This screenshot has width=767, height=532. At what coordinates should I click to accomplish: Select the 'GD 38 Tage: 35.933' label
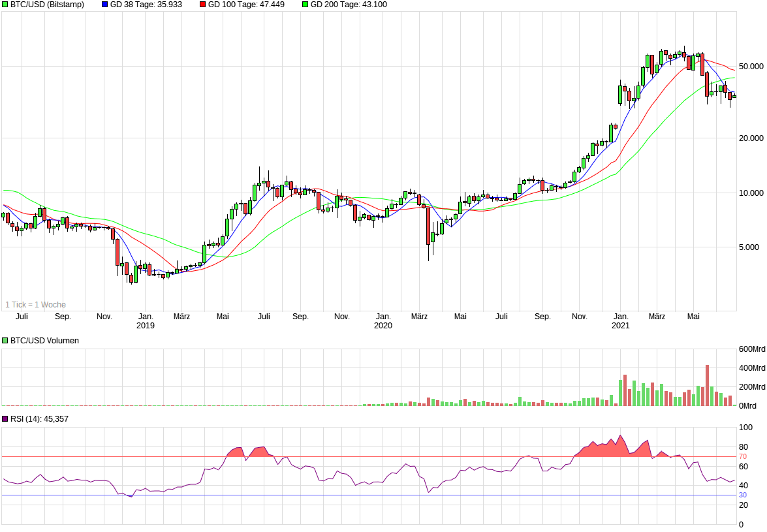[x=146, y=5]
